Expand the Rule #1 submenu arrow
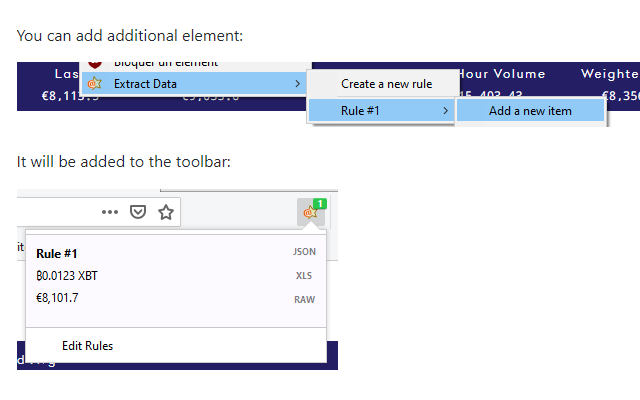Viewport: 640px width, 400px height. 445,110
